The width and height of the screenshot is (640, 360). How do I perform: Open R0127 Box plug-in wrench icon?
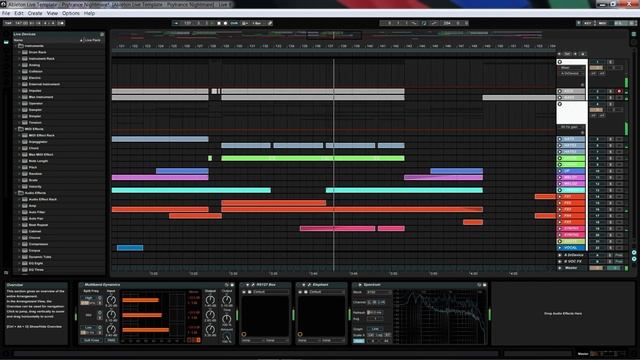click(x=253, y=285)
